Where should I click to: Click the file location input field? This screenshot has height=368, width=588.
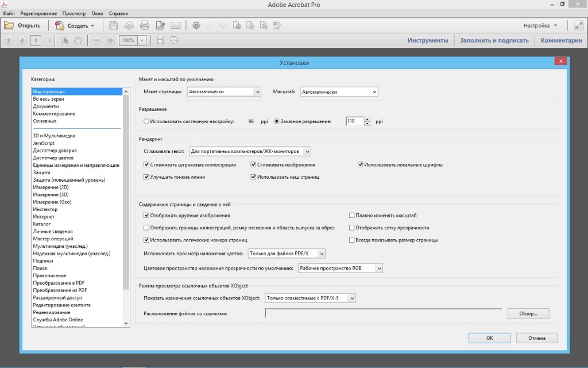tap(383, 313)
